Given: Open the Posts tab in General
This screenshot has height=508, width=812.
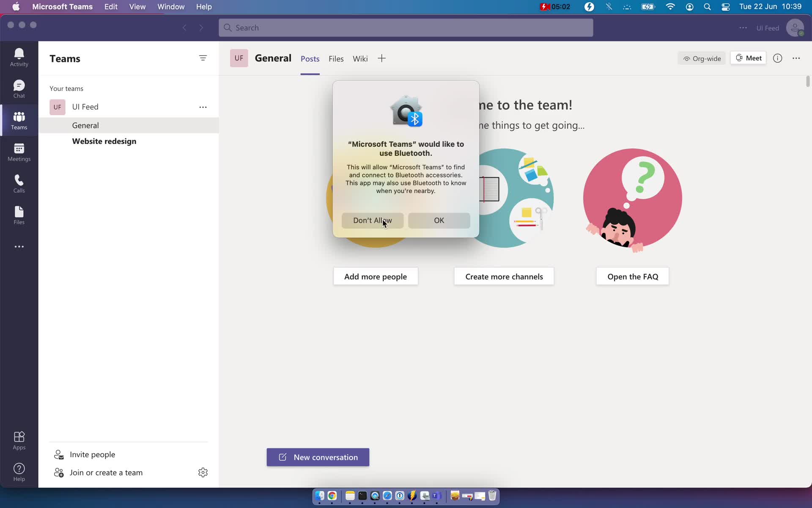Looking at the screenshot, I should pos(310,58).
